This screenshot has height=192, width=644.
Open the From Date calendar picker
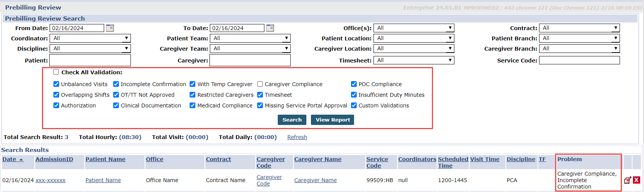[x=110, y=28]
